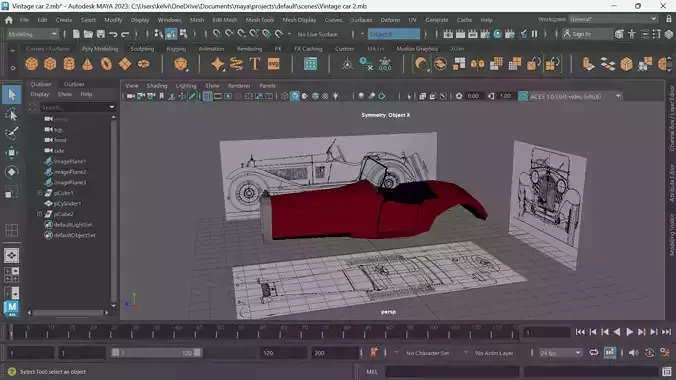Save scene icon
Viewport: 676px width, 380px height.
(x=100, y=34)
